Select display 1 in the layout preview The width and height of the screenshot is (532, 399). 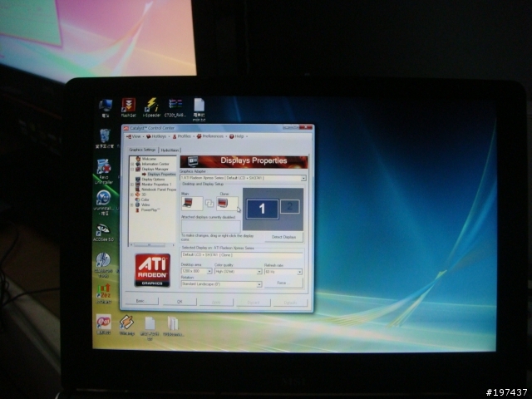263,209
